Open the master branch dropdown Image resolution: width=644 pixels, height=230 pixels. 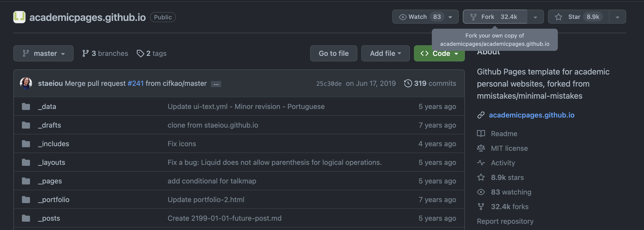tap(43, 53)
